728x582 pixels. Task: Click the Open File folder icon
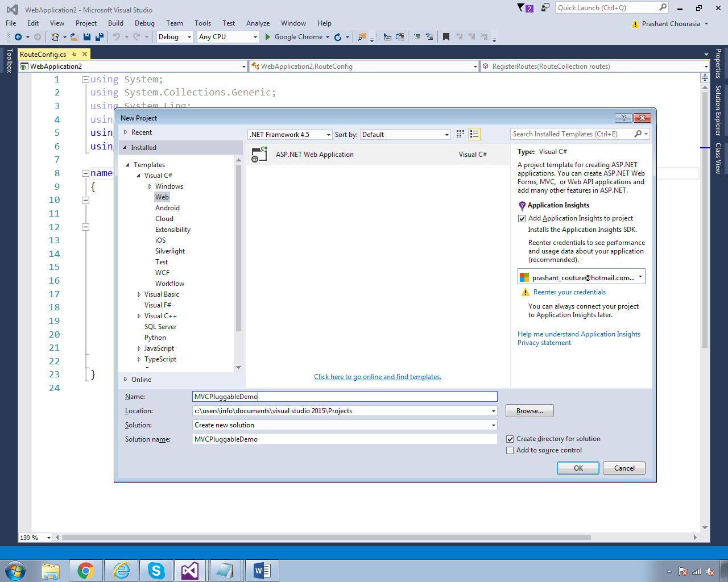click(74, 37)
